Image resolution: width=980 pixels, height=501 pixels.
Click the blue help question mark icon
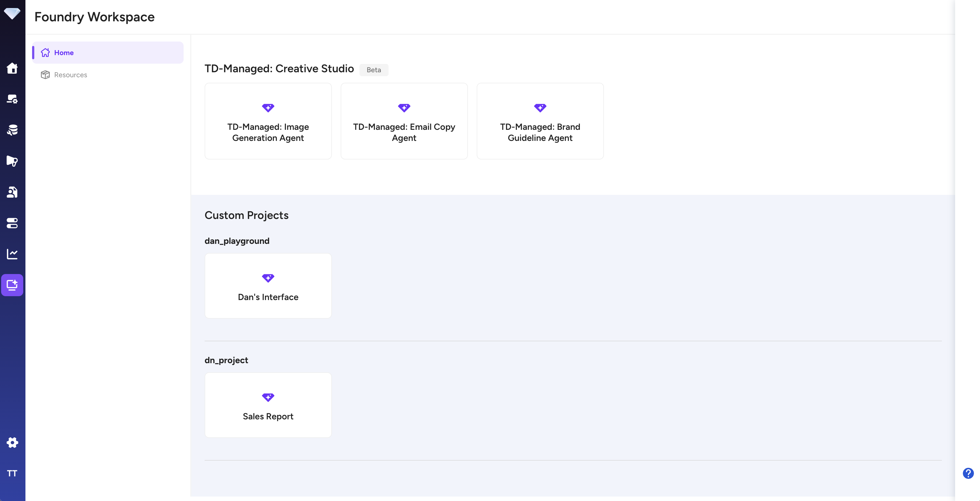[968, 473]
